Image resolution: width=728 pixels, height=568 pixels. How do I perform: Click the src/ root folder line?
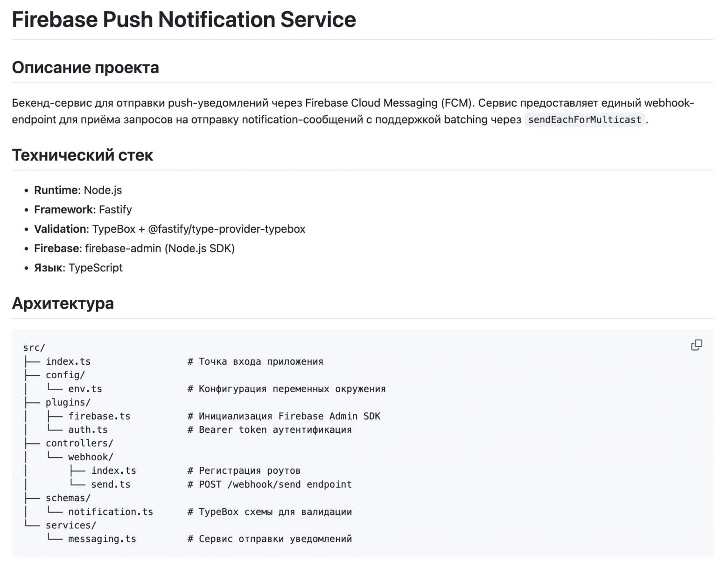pyautogui.click(x=34, y=348)
